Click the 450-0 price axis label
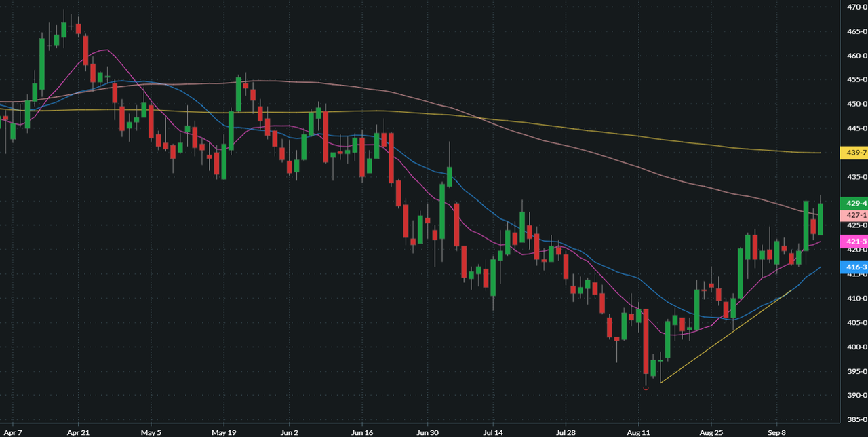868x437 pixels. pos(857,104)
